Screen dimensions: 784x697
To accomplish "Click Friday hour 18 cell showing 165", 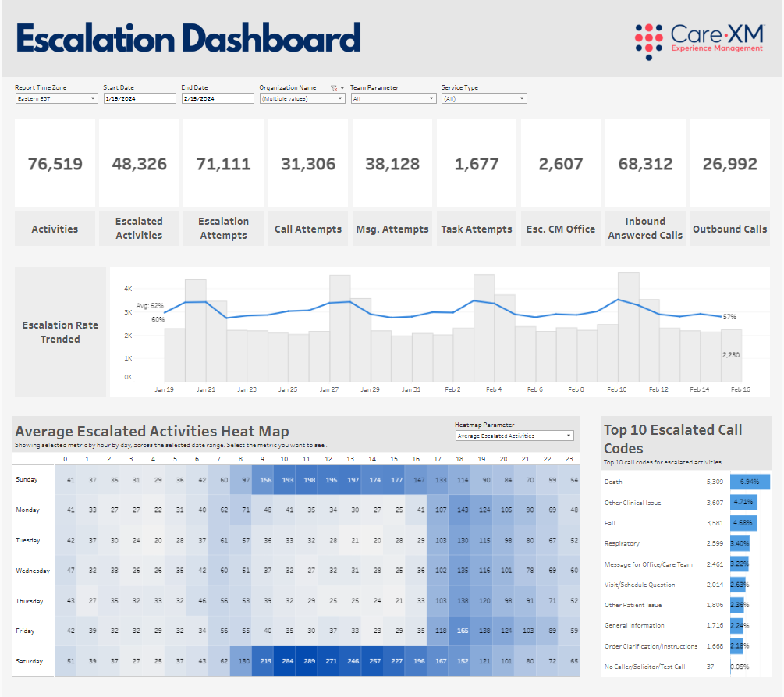I will 462,631.
